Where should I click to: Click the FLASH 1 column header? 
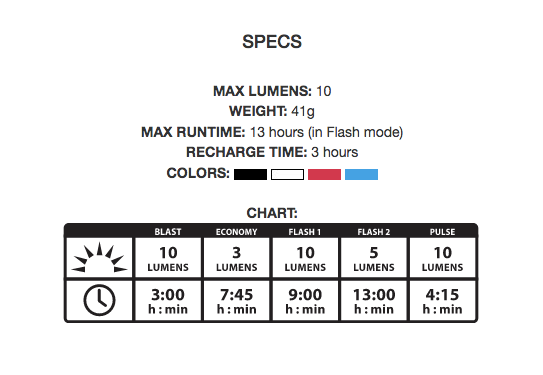click(305, 232)
